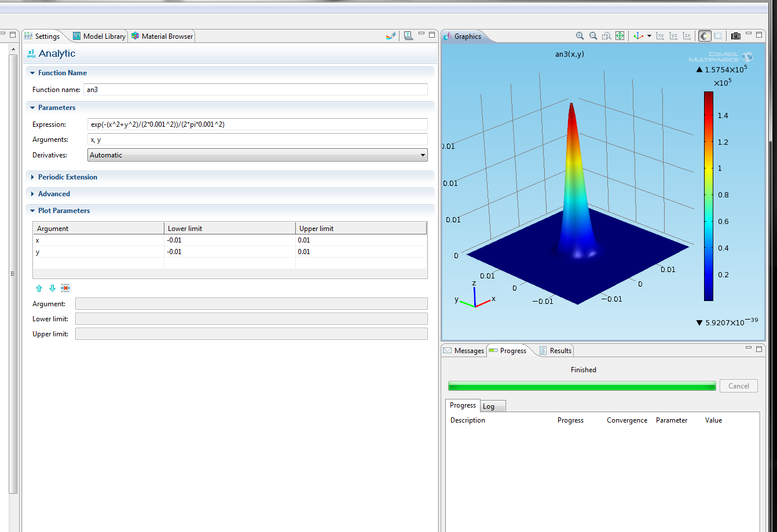Activate the Zoom Box tool

coord(606,36)
